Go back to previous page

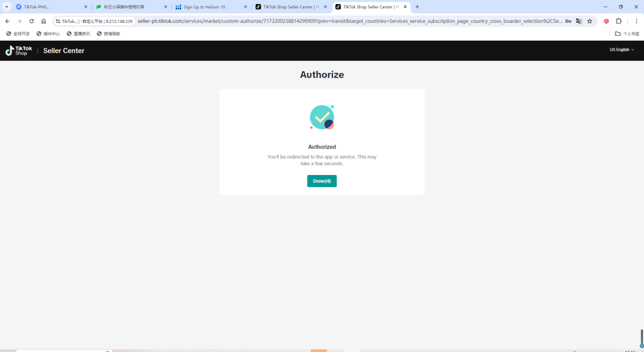pos(7,21)
